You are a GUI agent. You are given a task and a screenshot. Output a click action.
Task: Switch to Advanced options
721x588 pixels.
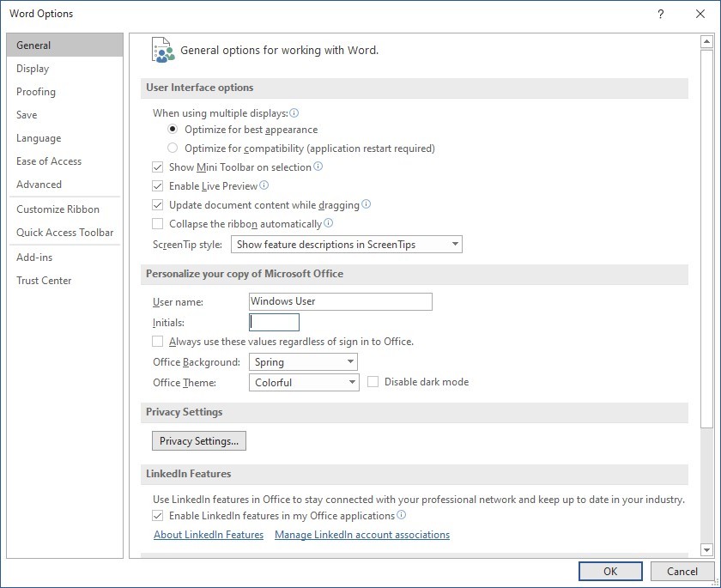point(65,184)
